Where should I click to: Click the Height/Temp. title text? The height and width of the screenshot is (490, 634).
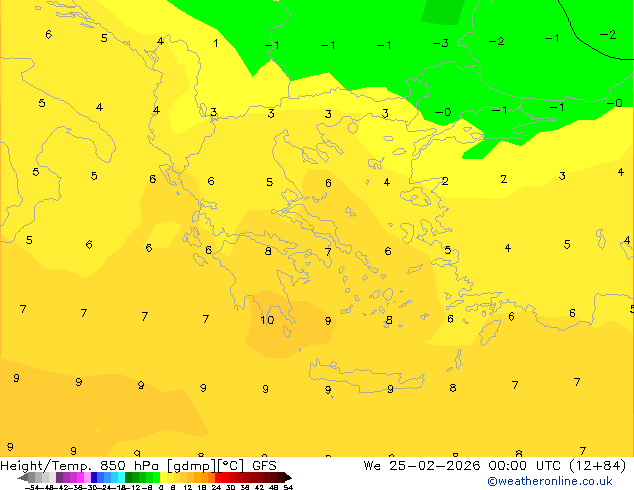pos(46,466)
